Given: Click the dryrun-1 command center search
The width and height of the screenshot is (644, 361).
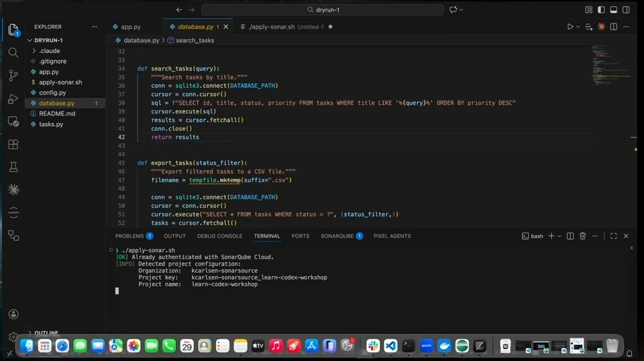Looking at the screenshot, I should [x=323, y=9].
